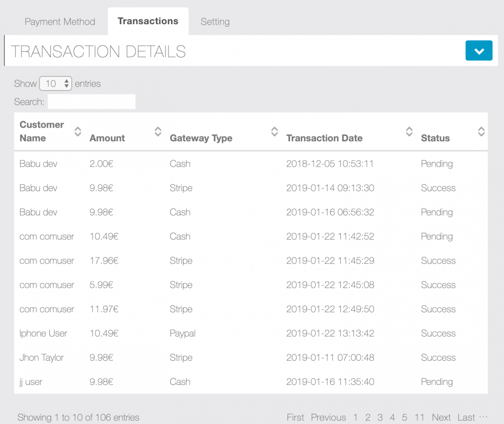Viewport: 504px width, 424px height.
Task: Toggle sort on Gateway Type column
Action: tap(275, 131)
